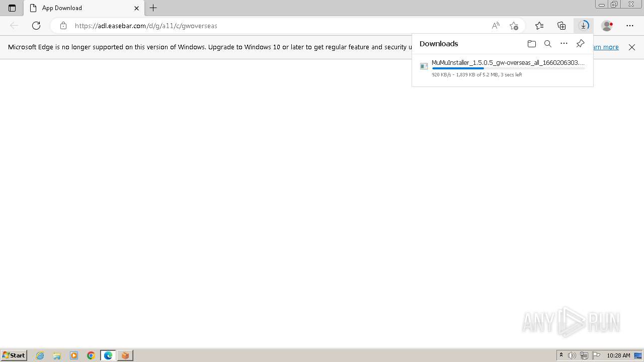Screen dimensions: 644x362
Task: Search downloads with magnifier icon
Action: (x=548, y=44)
